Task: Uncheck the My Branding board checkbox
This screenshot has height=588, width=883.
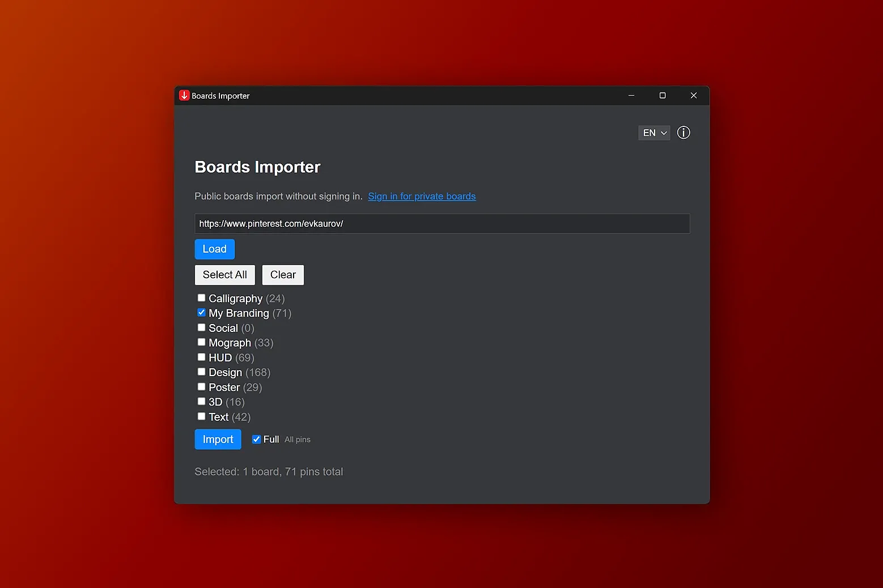Action: [201, 313]
